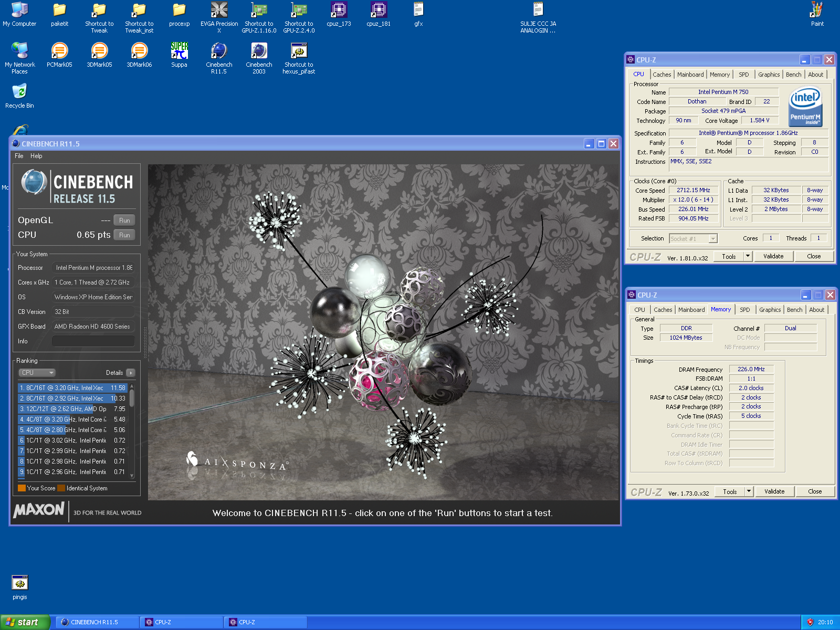
Task: Expand ranking Details arrow button
Action: [131, 373]
